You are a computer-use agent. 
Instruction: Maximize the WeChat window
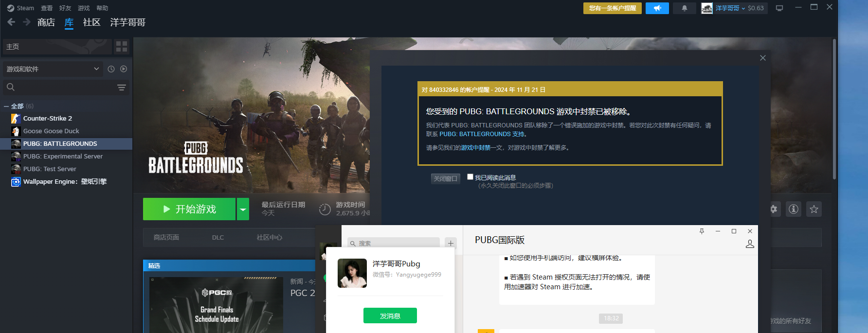(x=734, y=231)
